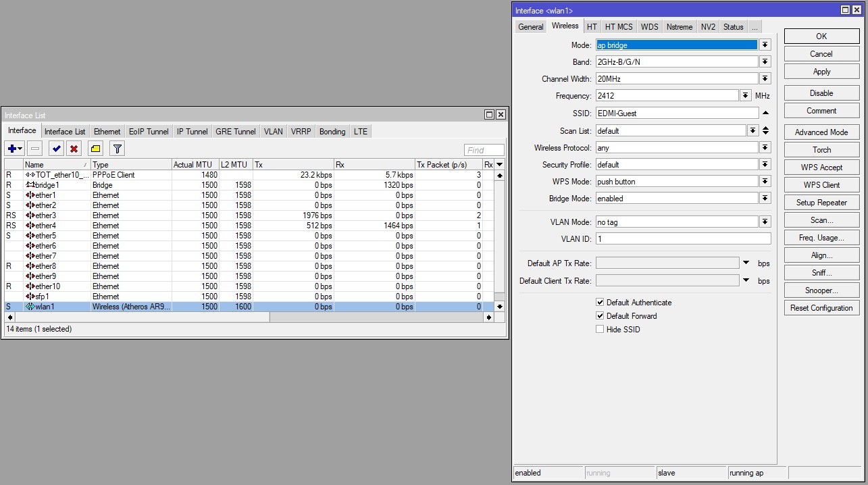The width and height of the screenshot is (868, 485).
Task: Open the Security Profile dropdown
Action: [x=765, y=165]
